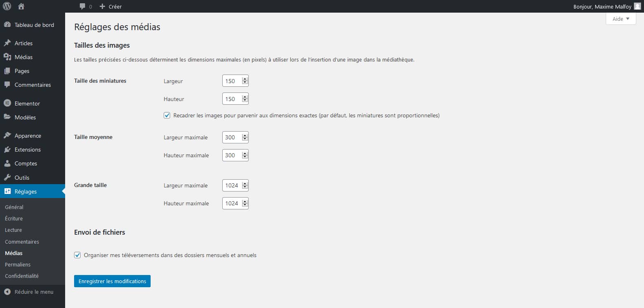Click the Réduire le menu arrow icon
Image resolution: width=644 pixels, height=308 pixels.
7,292
